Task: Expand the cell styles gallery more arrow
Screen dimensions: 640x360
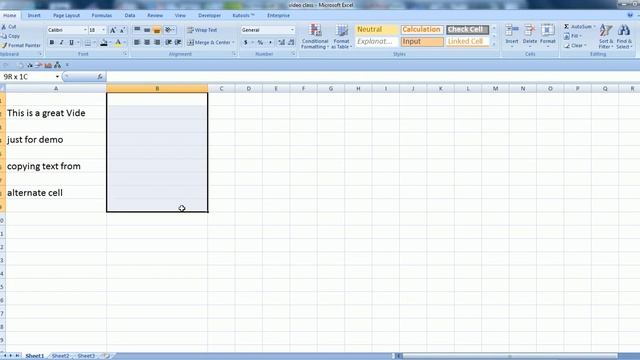Action: pos(494,45)
